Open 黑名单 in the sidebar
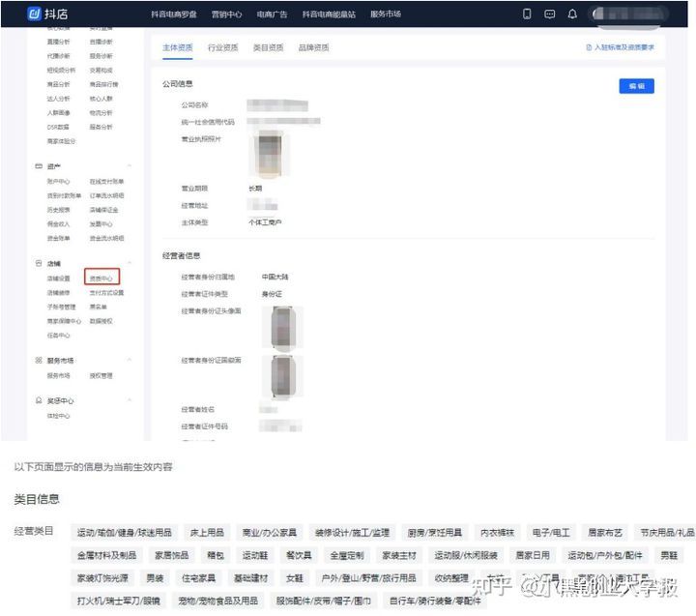Image resolution: width=696 pixels, height=616 pixels. [98, 307]
